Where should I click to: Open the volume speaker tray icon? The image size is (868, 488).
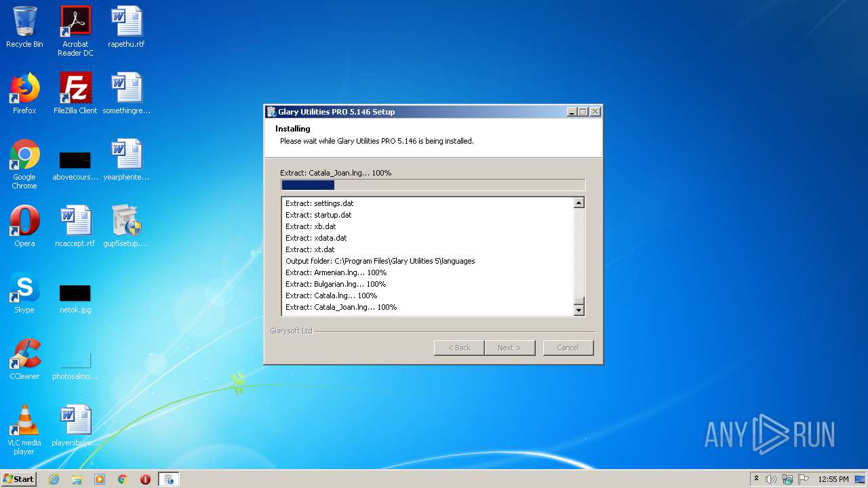click(771, 479)
